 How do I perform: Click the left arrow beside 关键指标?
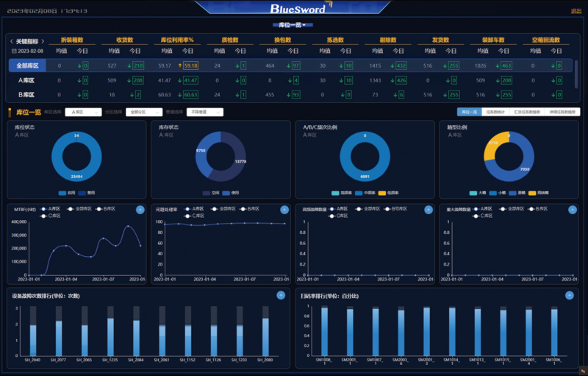point(11,41)
